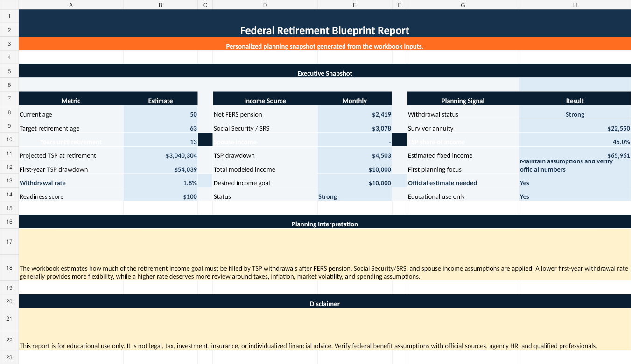Select column D header
The image size is (631, 364).
pos(265,5)
